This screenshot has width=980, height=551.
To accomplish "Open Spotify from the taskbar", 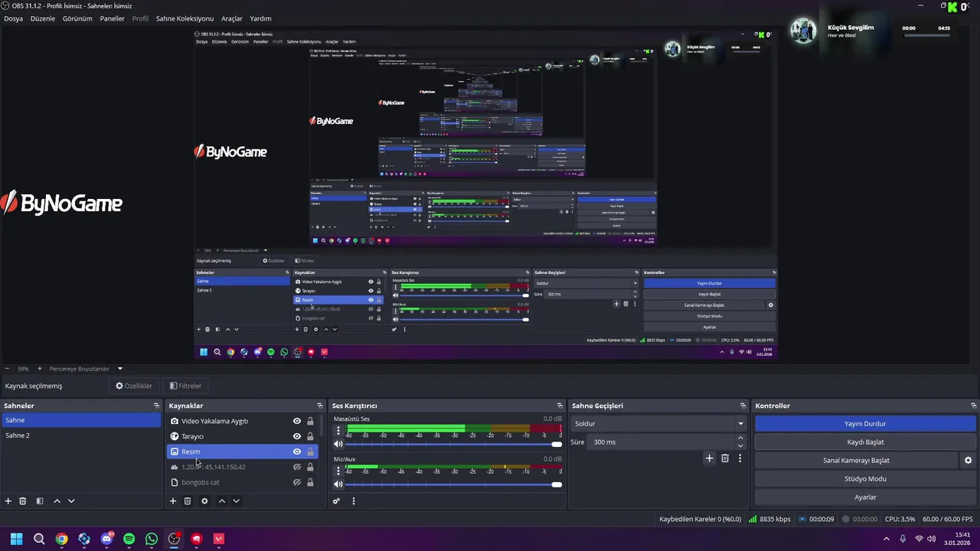I will click(x=129, y=539).
